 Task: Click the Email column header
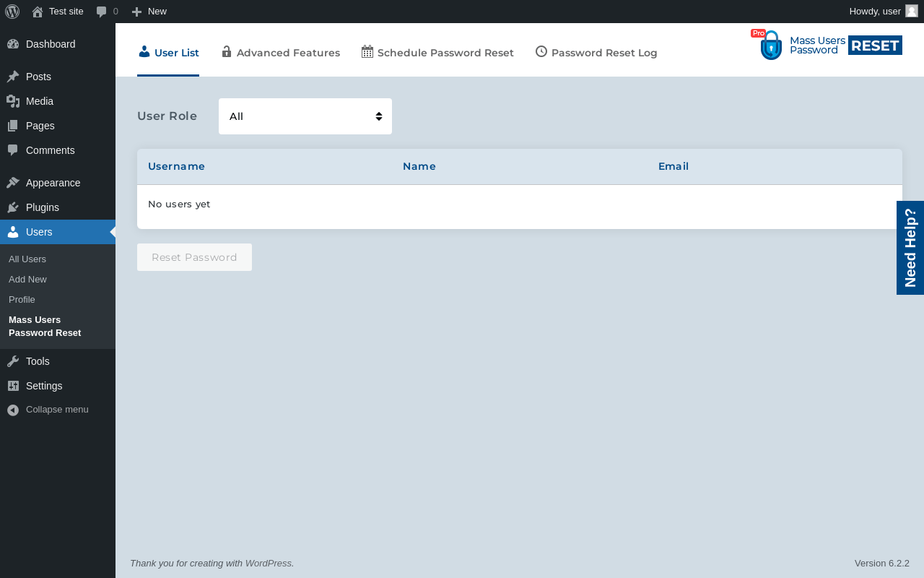pos(674,166)
